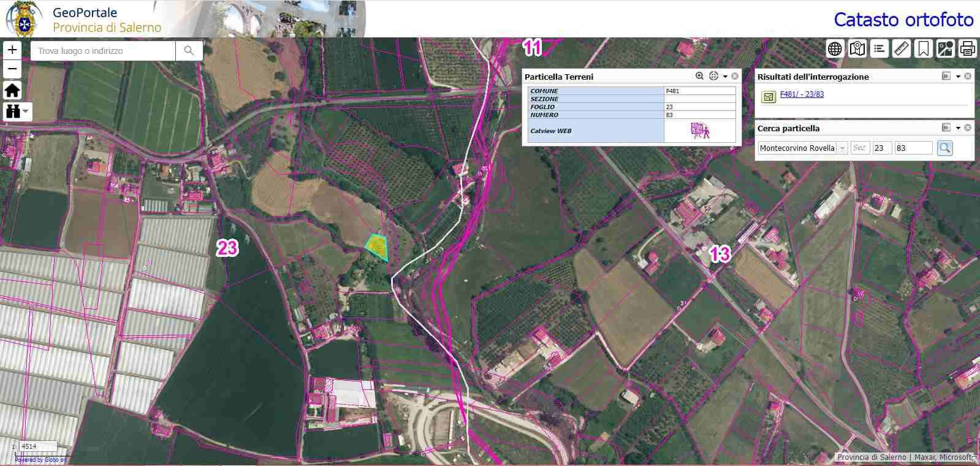Expand Risultati dell'interrogazione panel menu arrow
The image size is (980, 466).
[958, 77]
